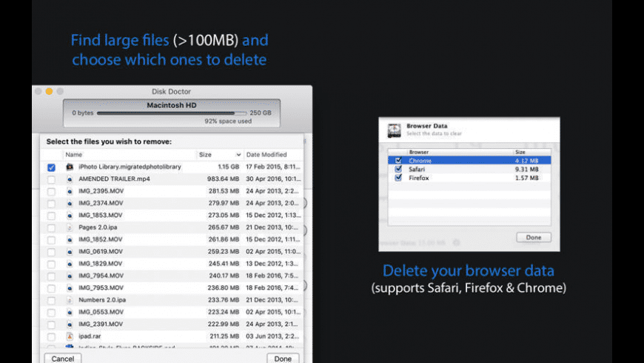Click the IMG_7953.MOV file name

[x=101, y=287]
